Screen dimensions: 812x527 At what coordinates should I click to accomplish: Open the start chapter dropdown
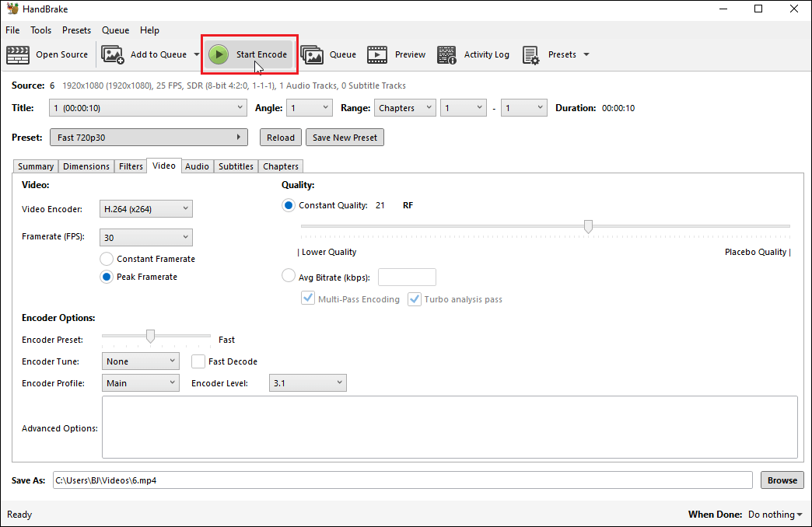(464, 108)
